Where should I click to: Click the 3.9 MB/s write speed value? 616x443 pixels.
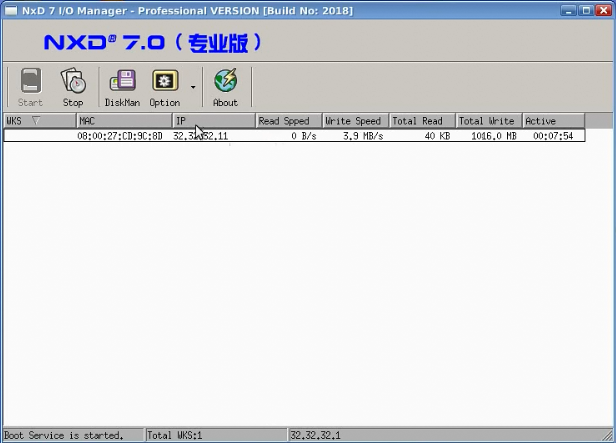click(363, 136)
